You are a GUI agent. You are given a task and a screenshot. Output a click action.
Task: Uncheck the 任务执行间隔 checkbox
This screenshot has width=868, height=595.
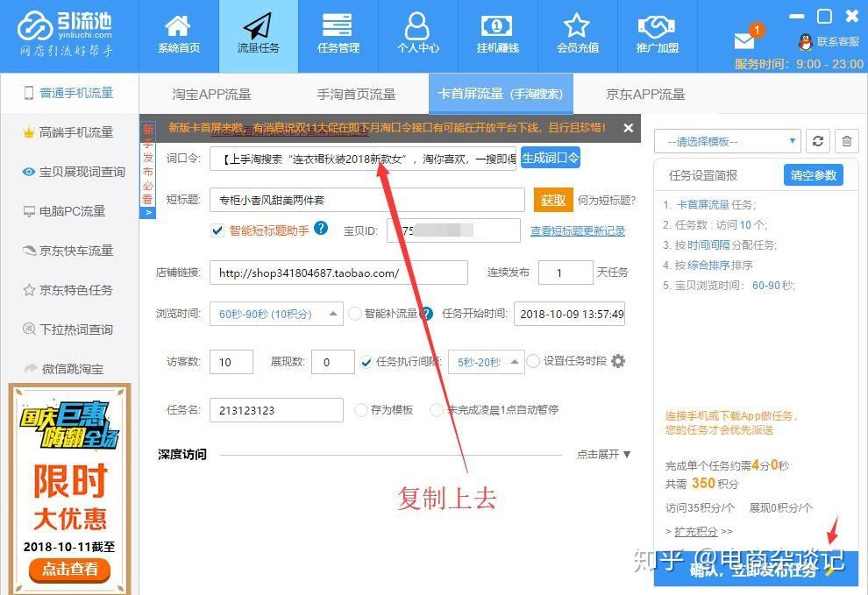pyautogui.click(x=366, y=361)
